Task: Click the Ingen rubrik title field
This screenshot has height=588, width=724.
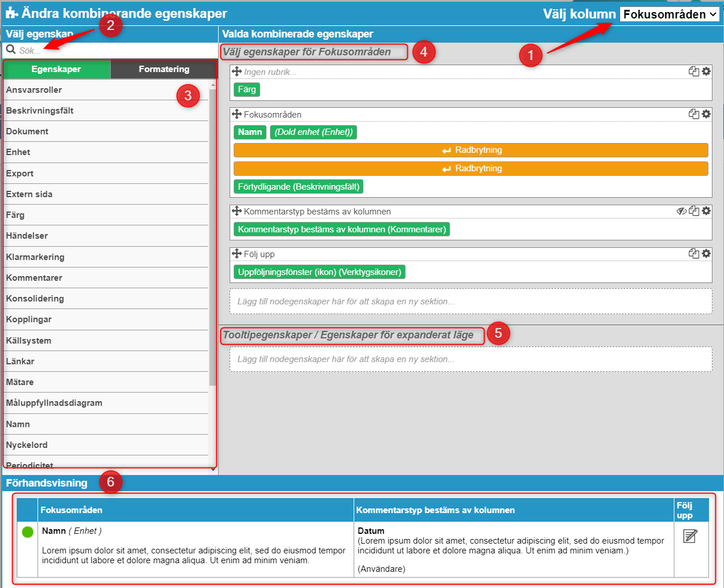Action: [271, 72]
